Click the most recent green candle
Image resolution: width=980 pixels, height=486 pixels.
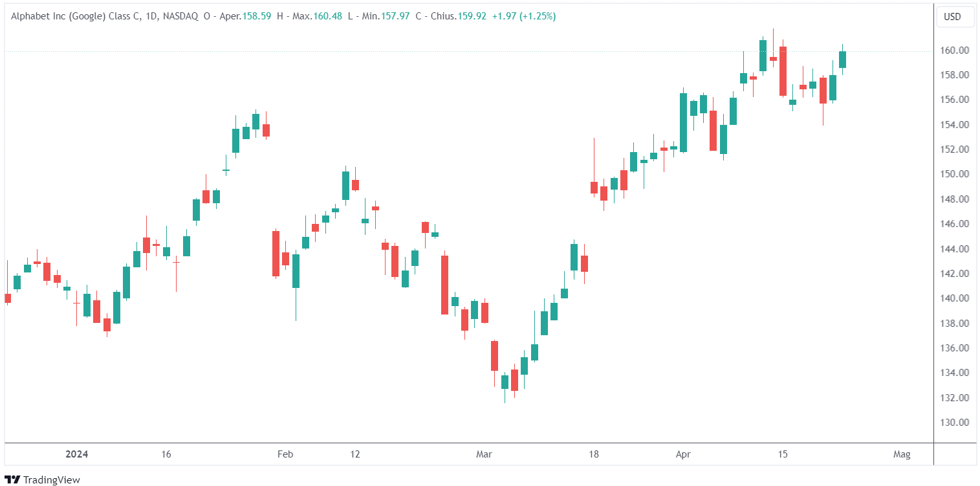pos(842,60)
